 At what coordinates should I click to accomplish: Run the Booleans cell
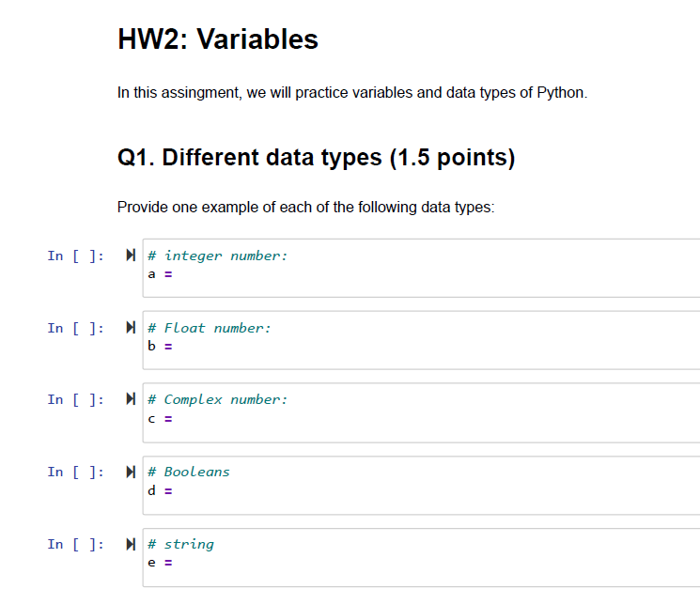point(131,472)
